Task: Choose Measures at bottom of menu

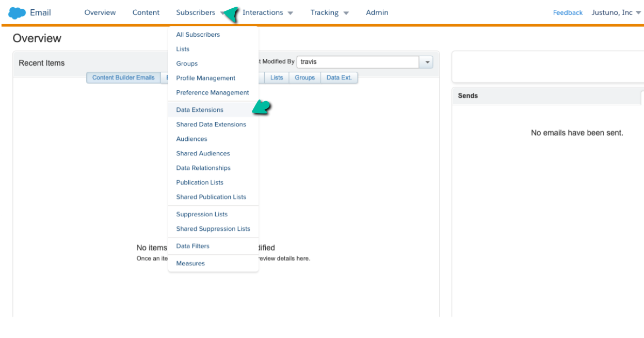Action: click(x=190, y=263)
